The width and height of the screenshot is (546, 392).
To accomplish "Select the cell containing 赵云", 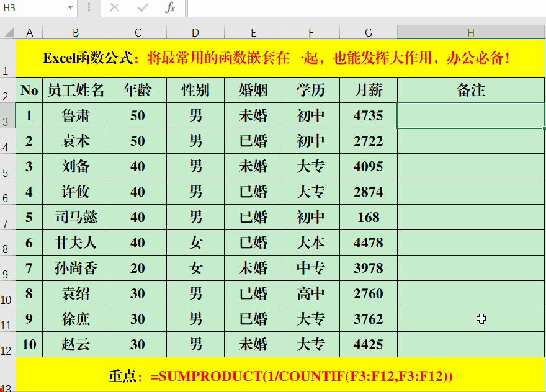I will coord(76,344).
